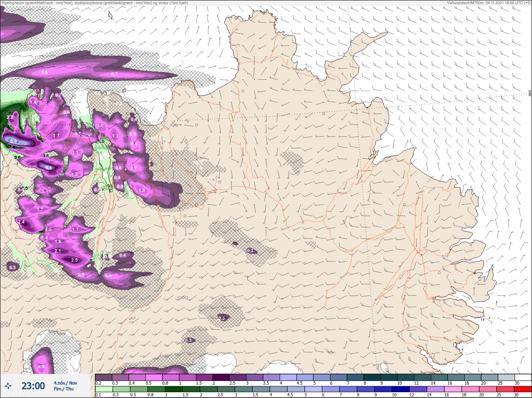Click the '30' label on the upper legend row
The height and width of the screenshot is (398, 532).
pyautogui.click(x=517, y=383)
